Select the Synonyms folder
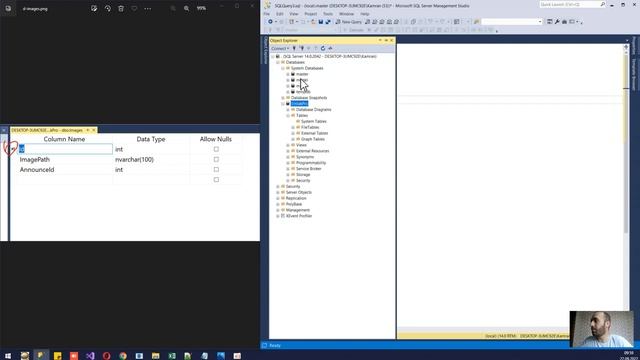The width and height of the screenshot is (640, 360). click(305, 157)
